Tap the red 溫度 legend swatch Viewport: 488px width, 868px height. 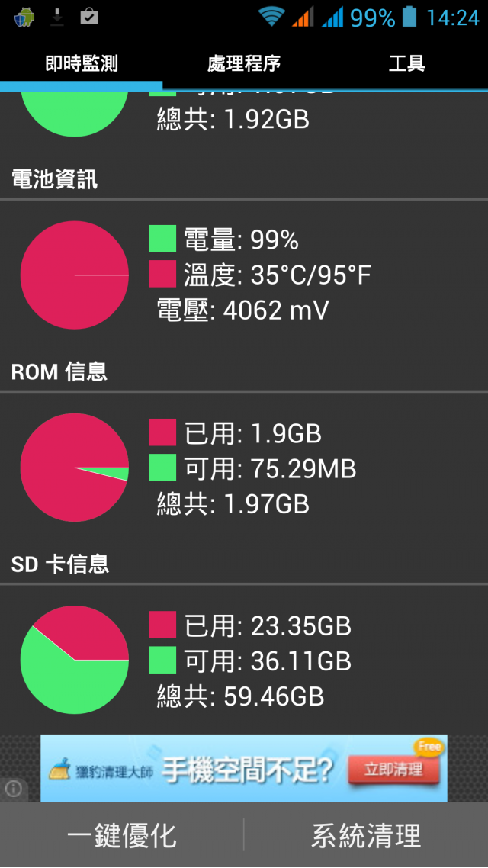pos(162,274)
